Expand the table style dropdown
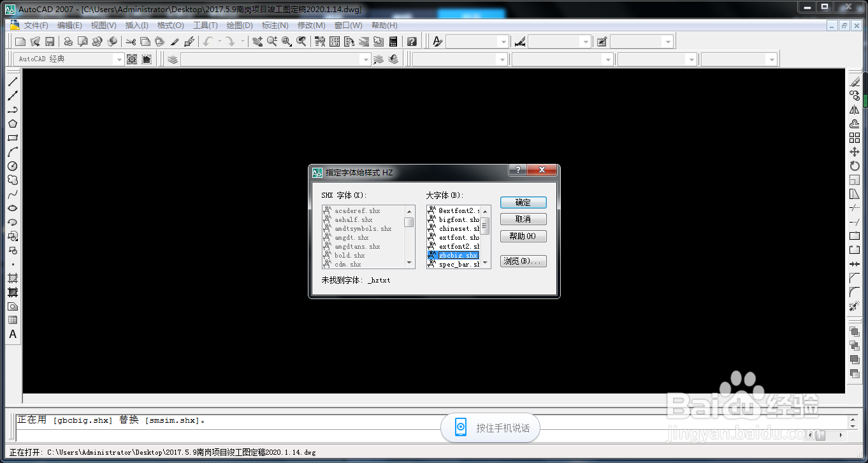Image resolution: width=868 pixels, height=463 pixels. point(668,41)
